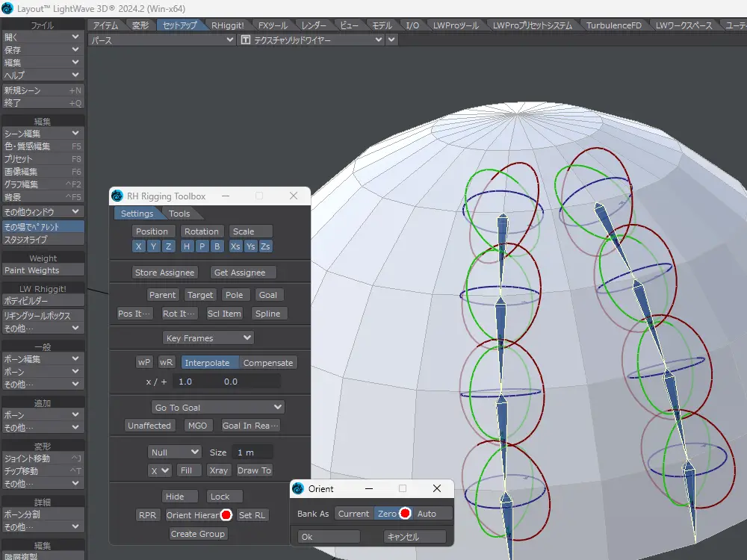Switch to the Tools tab in Rigging Toolbox
Image resolution: width=747 pixels, height=560 pixels.
(179, 214)
